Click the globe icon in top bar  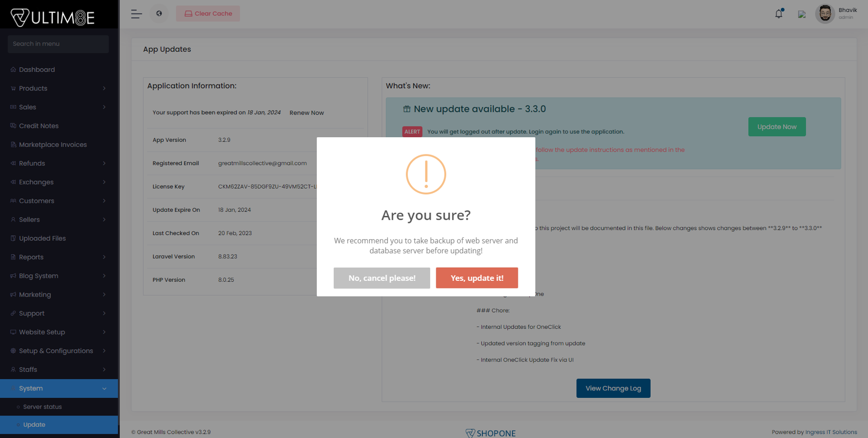[x=159, y=14]
